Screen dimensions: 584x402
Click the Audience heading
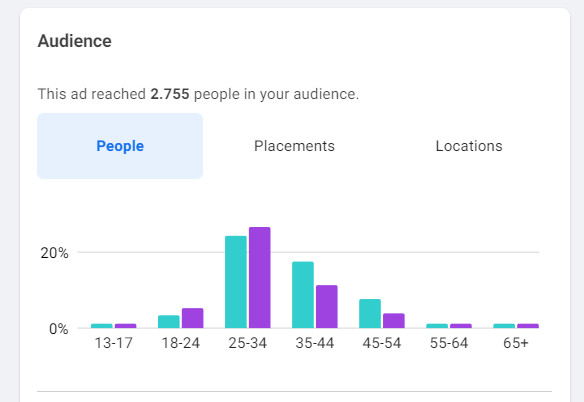coord(74,41)
